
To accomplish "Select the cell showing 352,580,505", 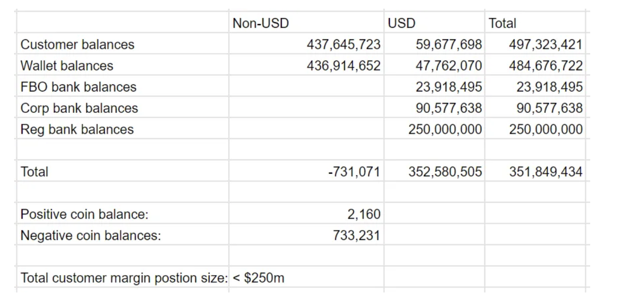I will click(x=434, y=172).
